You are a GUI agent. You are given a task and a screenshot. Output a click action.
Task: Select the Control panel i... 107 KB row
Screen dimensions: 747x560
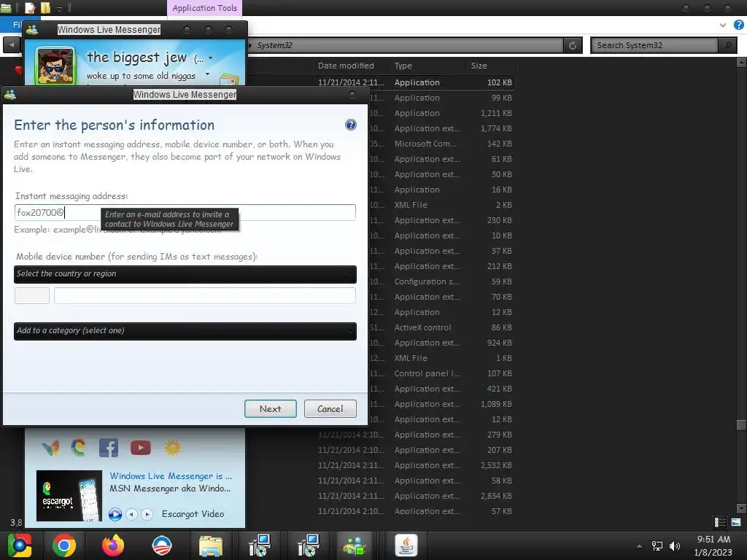441,373
